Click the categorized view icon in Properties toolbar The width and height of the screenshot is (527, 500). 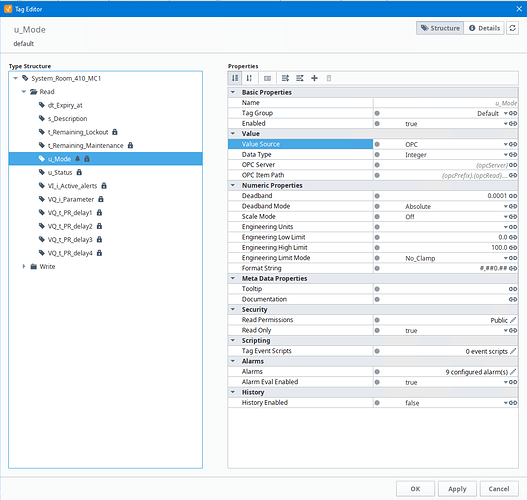click(x=235, y=78)
